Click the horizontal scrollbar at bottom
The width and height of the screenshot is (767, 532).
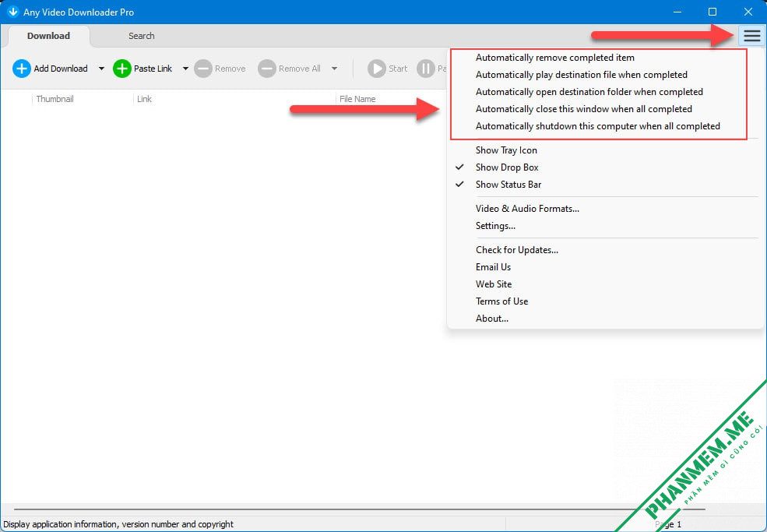tap(360, 509)
